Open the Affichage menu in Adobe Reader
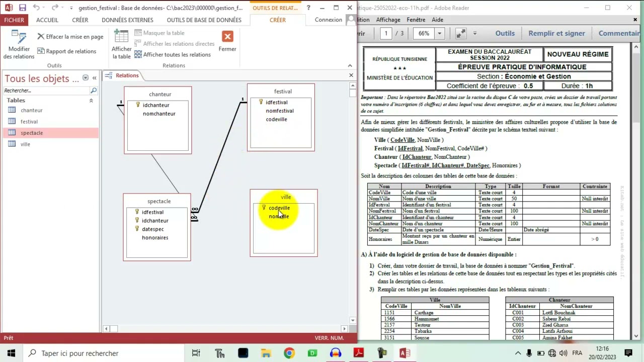Viewport: 644px width, 362px height. click(388, 20)
